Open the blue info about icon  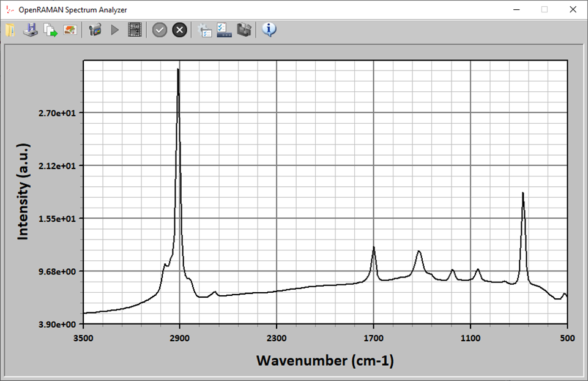pos(269,29)
